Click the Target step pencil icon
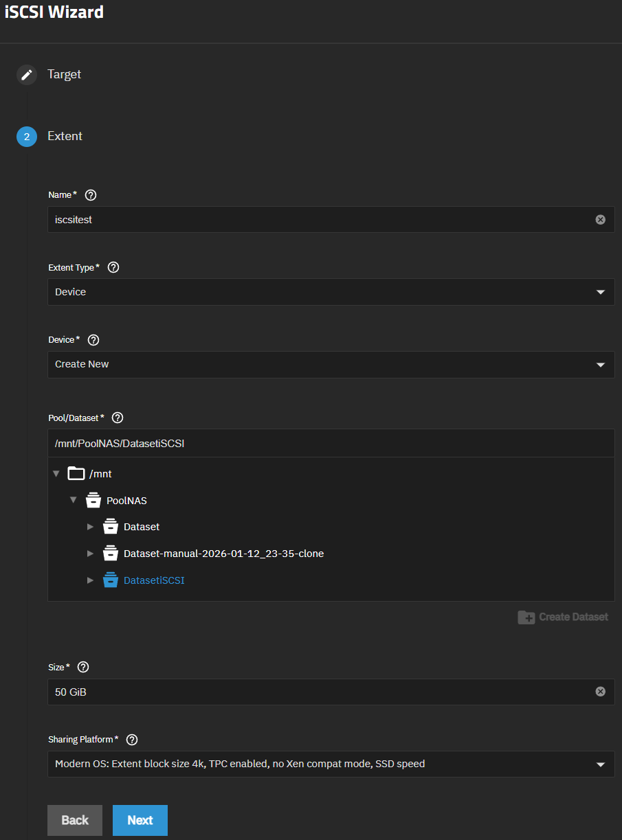 (x=27, y=74)
